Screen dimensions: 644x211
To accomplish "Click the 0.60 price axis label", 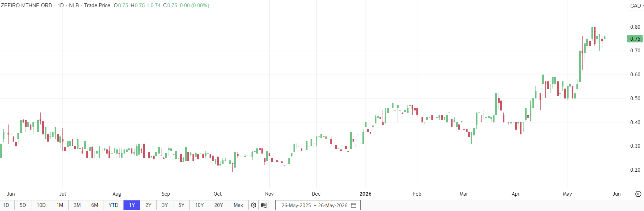I will tap(635, 75).
